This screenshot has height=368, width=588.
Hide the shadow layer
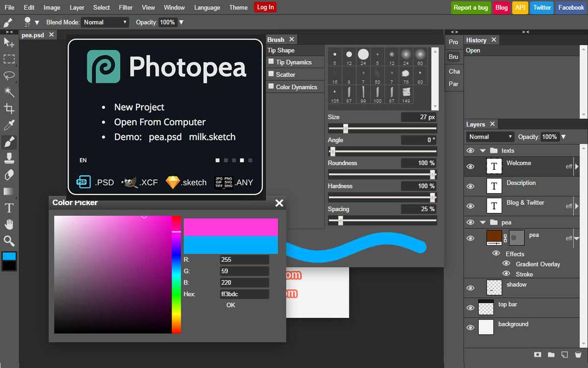click(x=470, y=288)
